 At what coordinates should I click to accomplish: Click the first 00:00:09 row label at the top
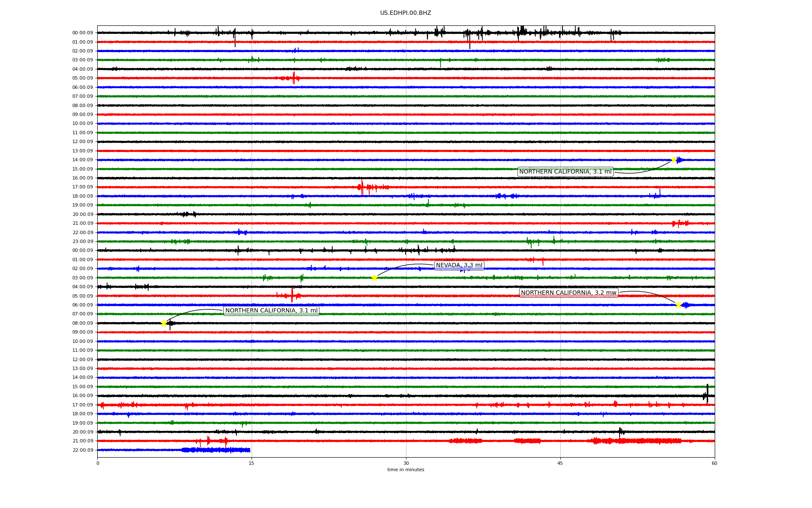tap(82, 33)
